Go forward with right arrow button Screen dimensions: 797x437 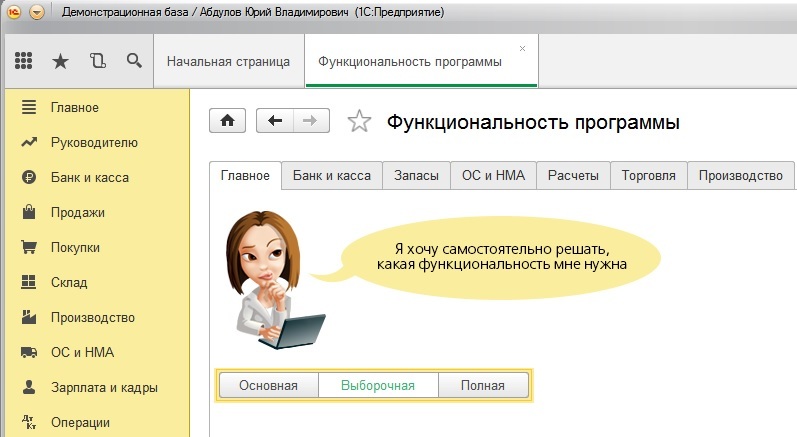pos(310,121)
